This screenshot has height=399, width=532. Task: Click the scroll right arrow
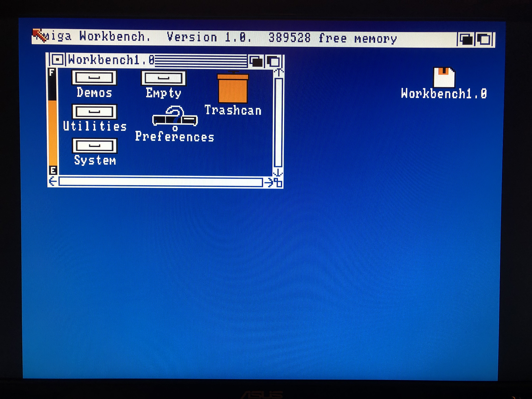269,182
